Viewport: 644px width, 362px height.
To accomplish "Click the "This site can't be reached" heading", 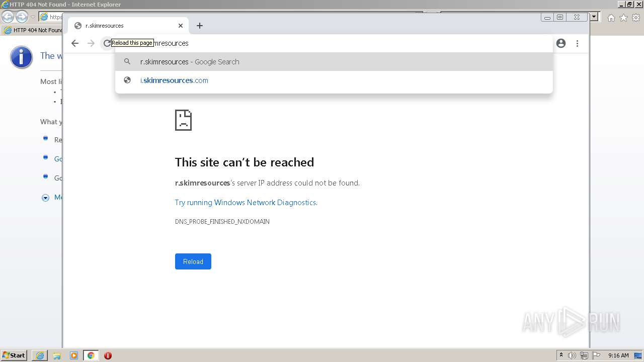I will pos(245,162).
